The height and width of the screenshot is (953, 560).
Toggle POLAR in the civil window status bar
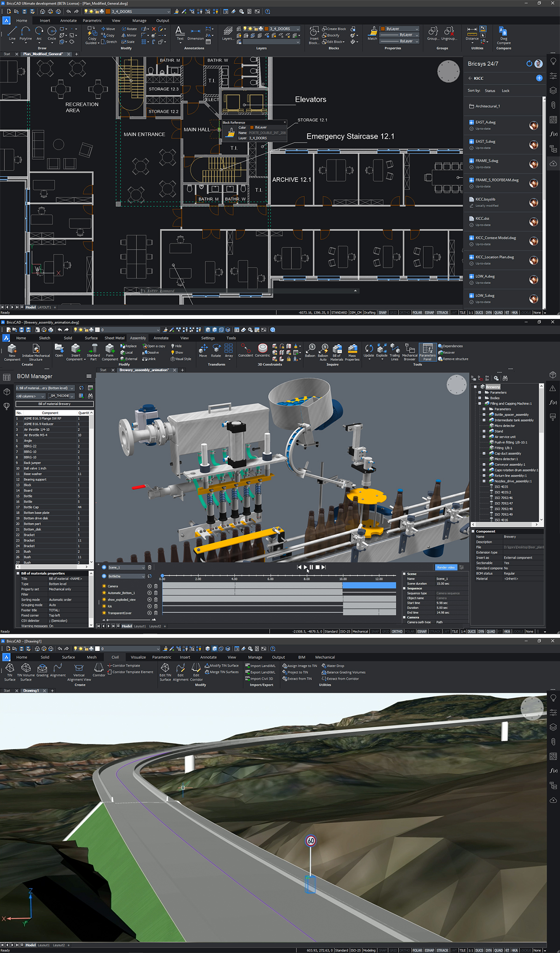(x=417, y=950)
